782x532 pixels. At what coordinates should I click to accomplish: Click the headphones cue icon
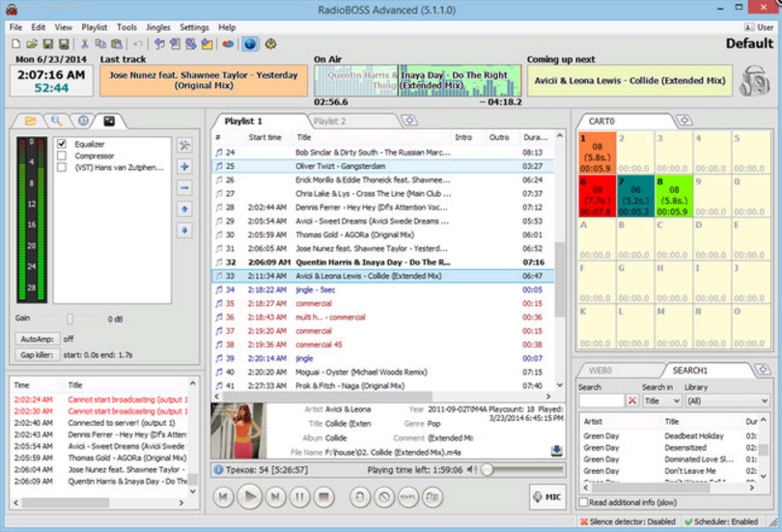755,81
